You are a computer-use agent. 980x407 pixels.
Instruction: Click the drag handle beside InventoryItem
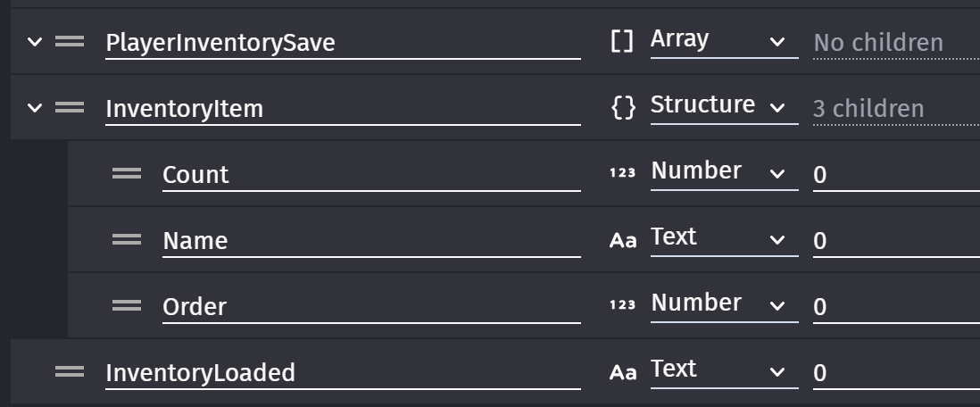tap(70, 108)
